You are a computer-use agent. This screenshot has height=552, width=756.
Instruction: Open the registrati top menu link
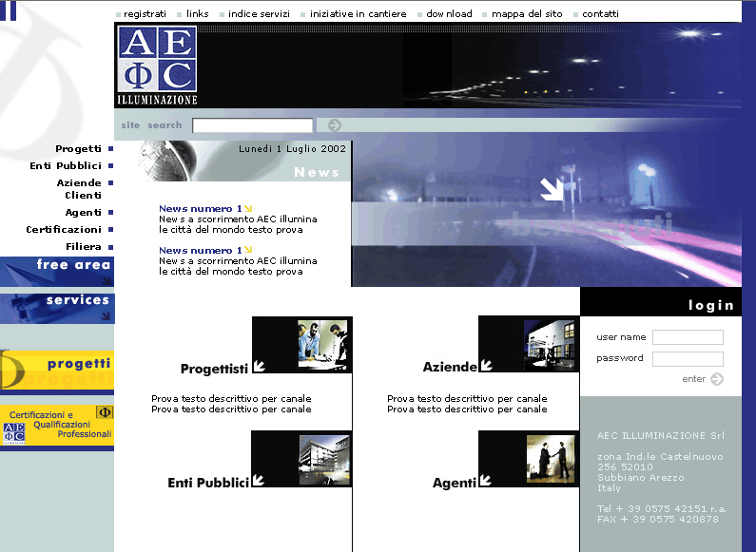[x=145, y=14]
